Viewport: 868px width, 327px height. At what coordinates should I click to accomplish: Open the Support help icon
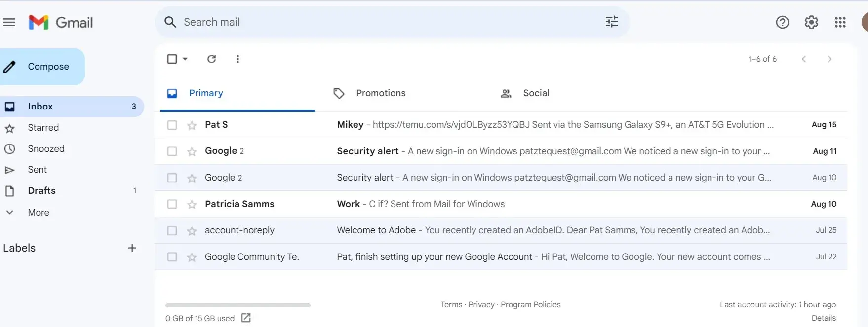pos(782,22)
